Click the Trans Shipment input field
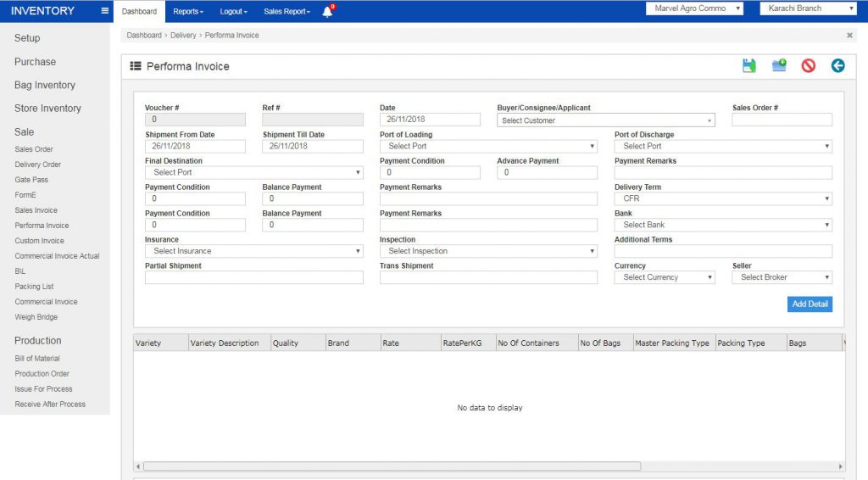Viewport: 868px width, 480px height. coord(488,277)
